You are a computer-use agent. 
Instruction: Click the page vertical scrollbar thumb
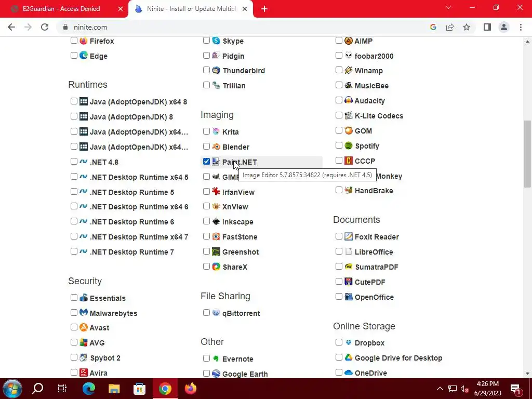tap(527, 154)
